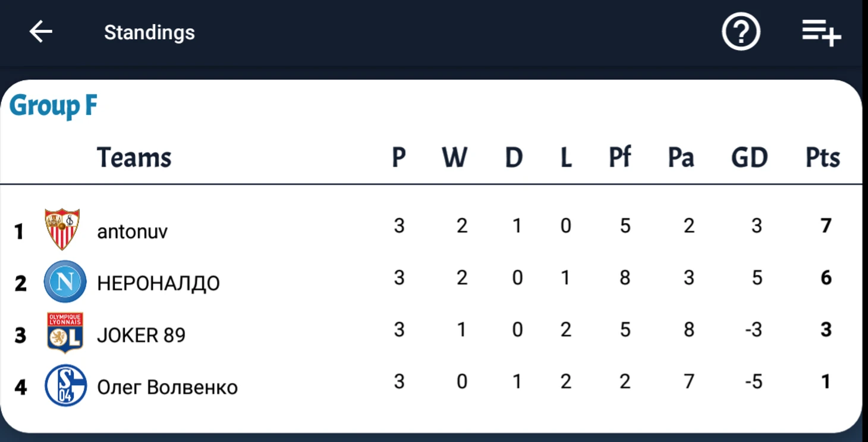Viewport: 868px width, 442px height.
Task: Open team antonuv
Action: [x=132, y=231]
